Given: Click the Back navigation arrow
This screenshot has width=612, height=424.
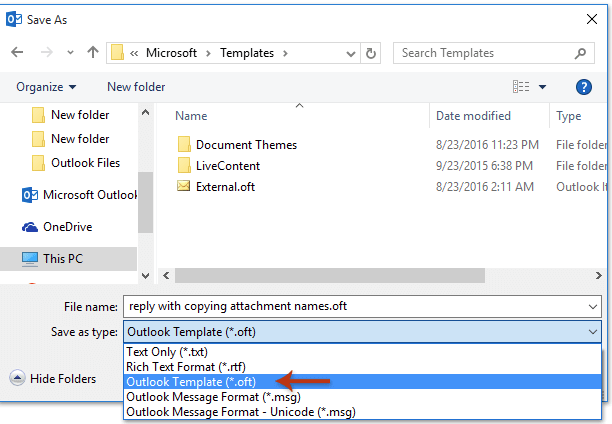Looking at the screenshot, I should click(17, 52).
